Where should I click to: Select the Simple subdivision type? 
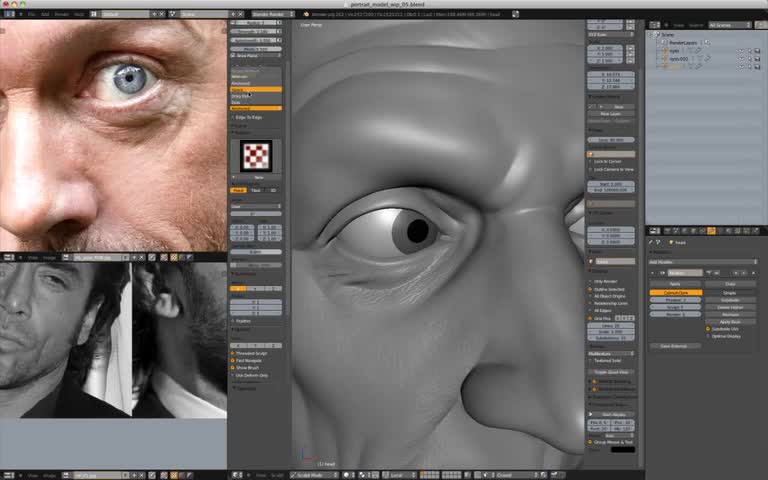pos(730,292)
